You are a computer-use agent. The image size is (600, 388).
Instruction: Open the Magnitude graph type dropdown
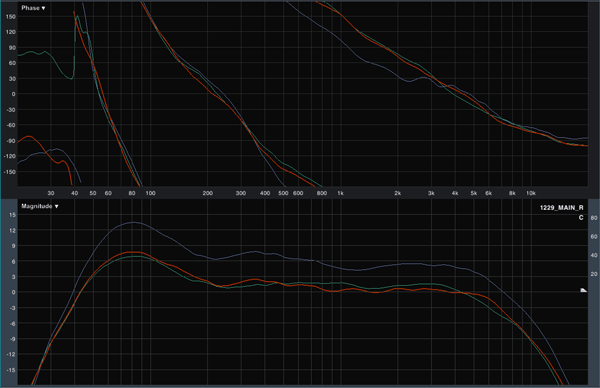pos(40,206)
